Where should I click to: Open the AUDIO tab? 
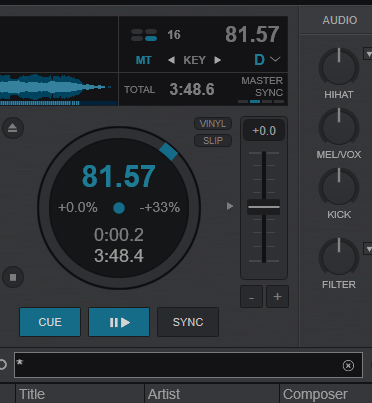pos(340,20)
